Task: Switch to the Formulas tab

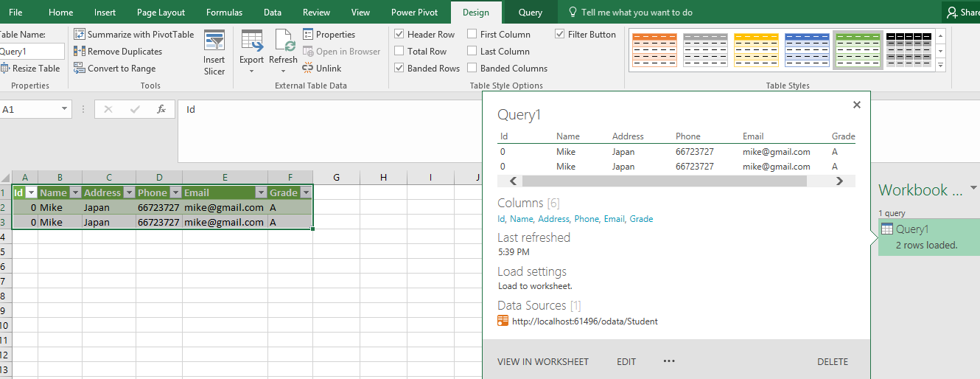Action: [224, 13]
